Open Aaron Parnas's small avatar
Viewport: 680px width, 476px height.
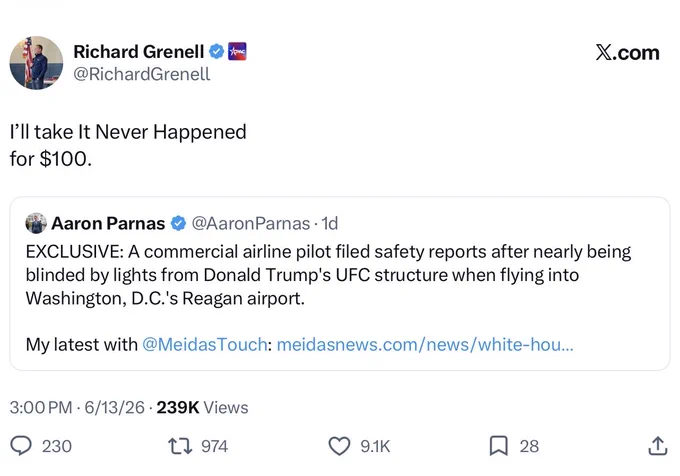tap(36, 223)
